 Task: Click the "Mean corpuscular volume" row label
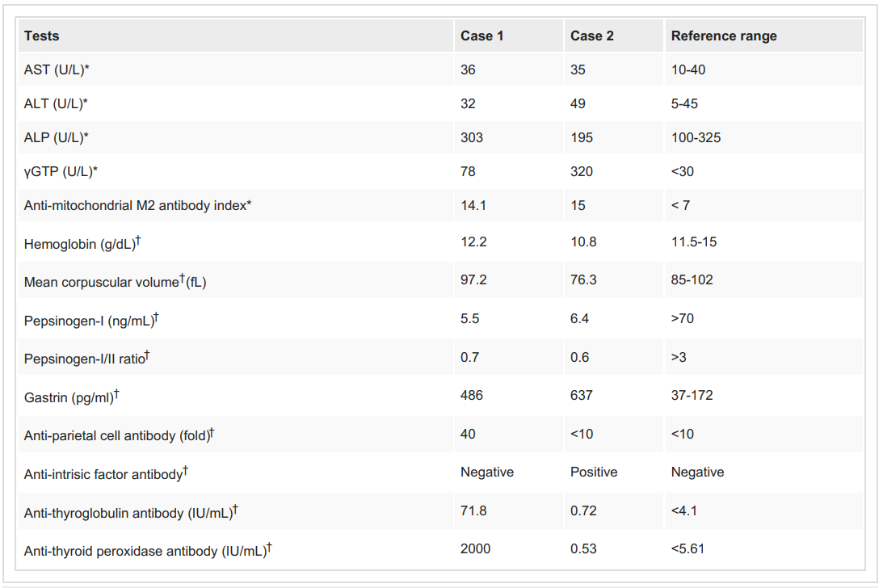115,281
